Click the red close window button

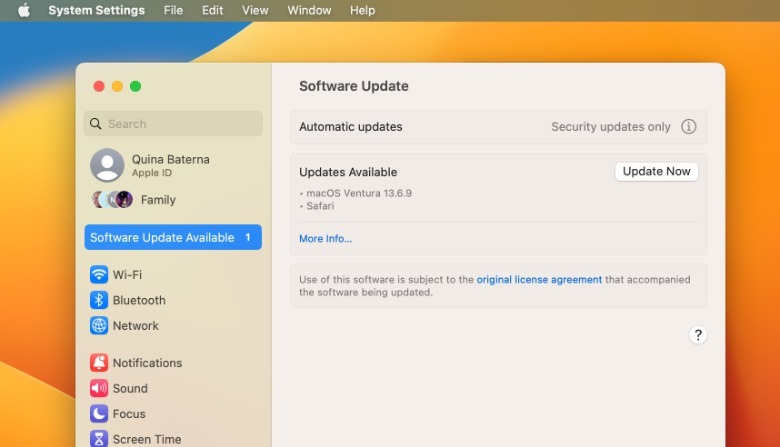[x=99, y=87]
